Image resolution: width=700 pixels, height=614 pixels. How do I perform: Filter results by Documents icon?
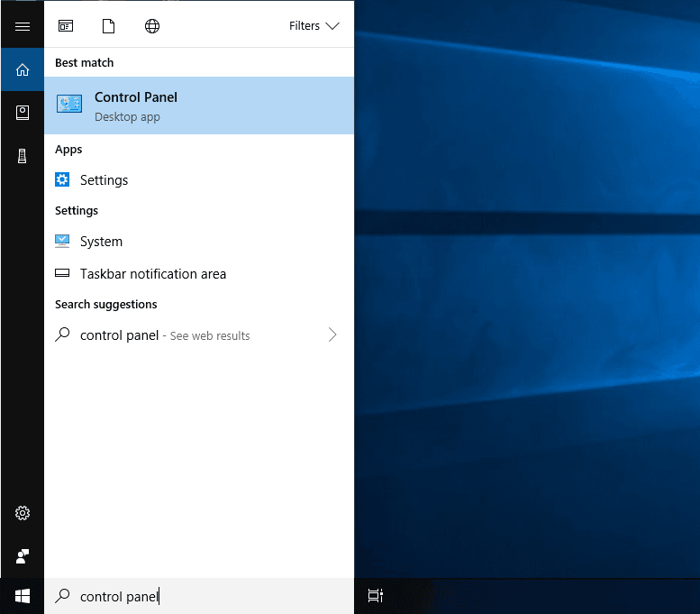tap(108, 26)
